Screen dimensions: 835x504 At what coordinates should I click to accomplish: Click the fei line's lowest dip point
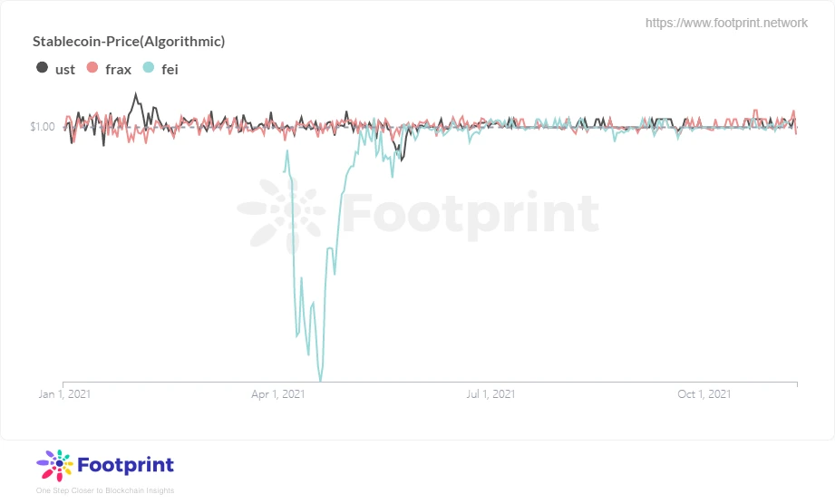click(320, 380)
